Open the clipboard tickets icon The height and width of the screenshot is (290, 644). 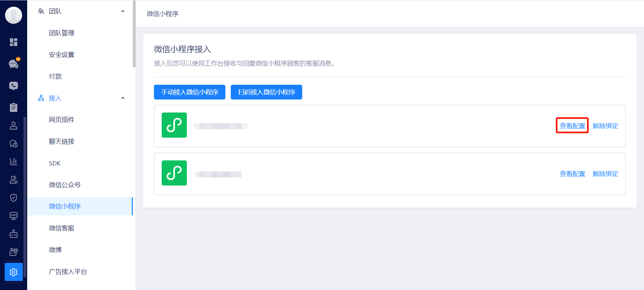13,107
